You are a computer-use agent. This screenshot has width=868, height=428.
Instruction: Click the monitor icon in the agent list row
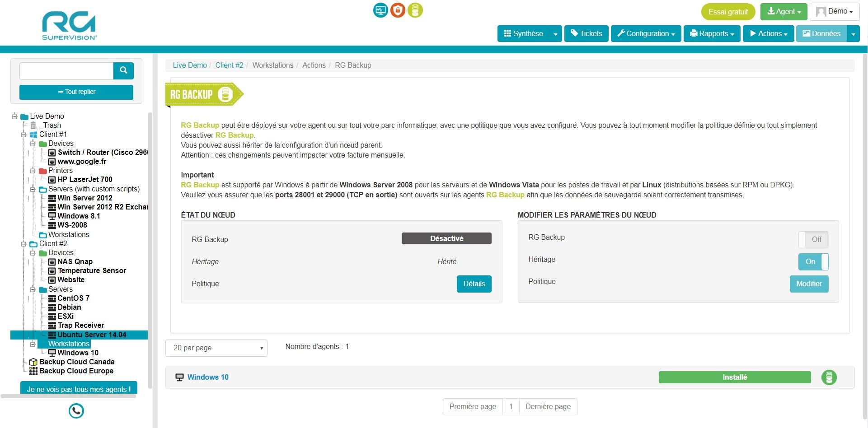tap(179, 377)
